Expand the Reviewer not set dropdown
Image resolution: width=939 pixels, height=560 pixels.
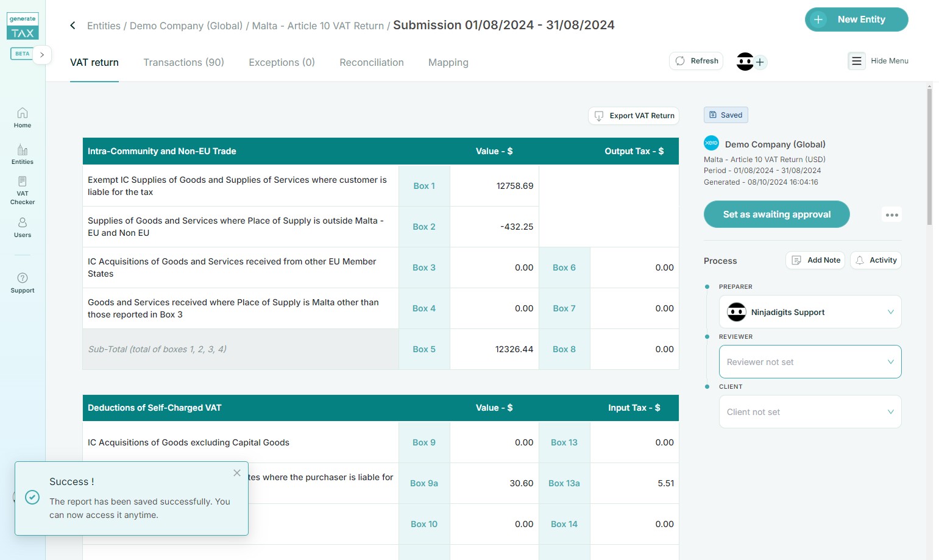point(809,362)
